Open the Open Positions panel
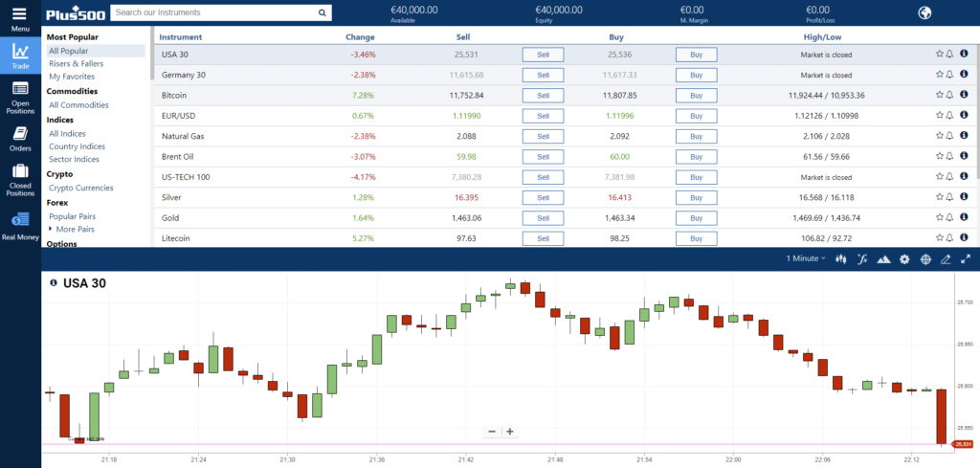The image size is (980, 468). pos(20,99)
